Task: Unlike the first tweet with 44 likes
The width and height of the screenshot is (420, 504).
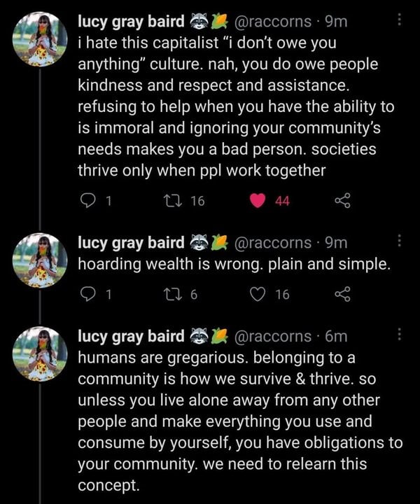Action: click(258, 202)
